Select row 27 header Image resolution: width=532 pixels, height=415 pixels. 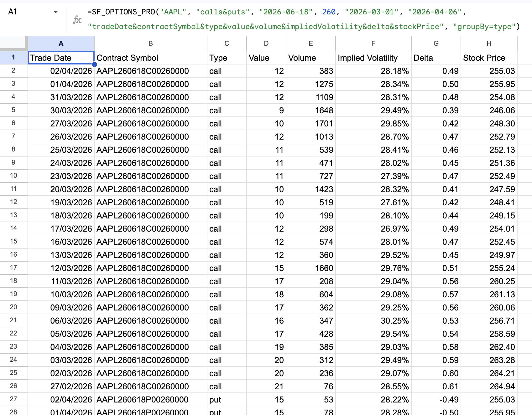pos(13,399)
